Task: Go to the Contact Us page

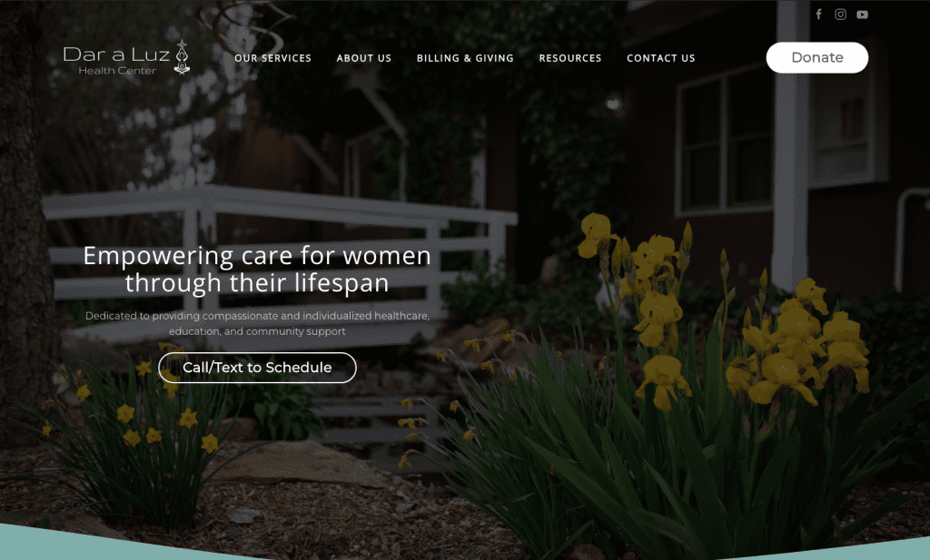Action: 661,58
